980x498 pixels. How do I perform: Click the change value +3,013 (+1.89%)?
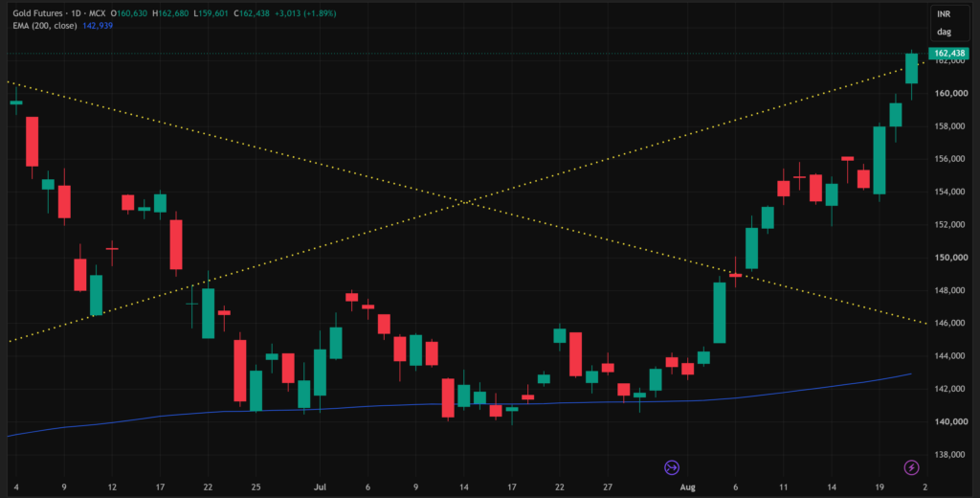(x=305, y=13)
